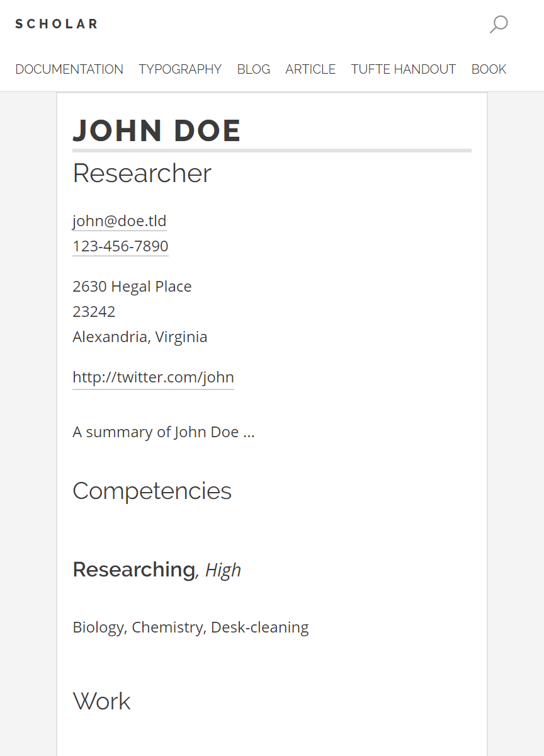This screenshot has height=756, width=544.
Task: Click the Researcher subtitle heading
Action: pos(142,173)
